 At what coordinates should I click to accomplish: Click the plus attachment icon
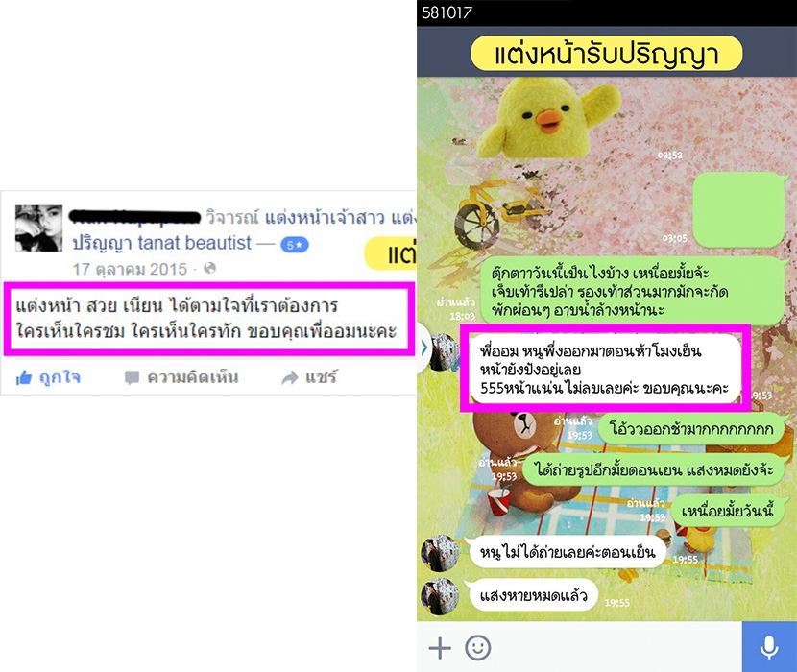click(x=440, y=648)
